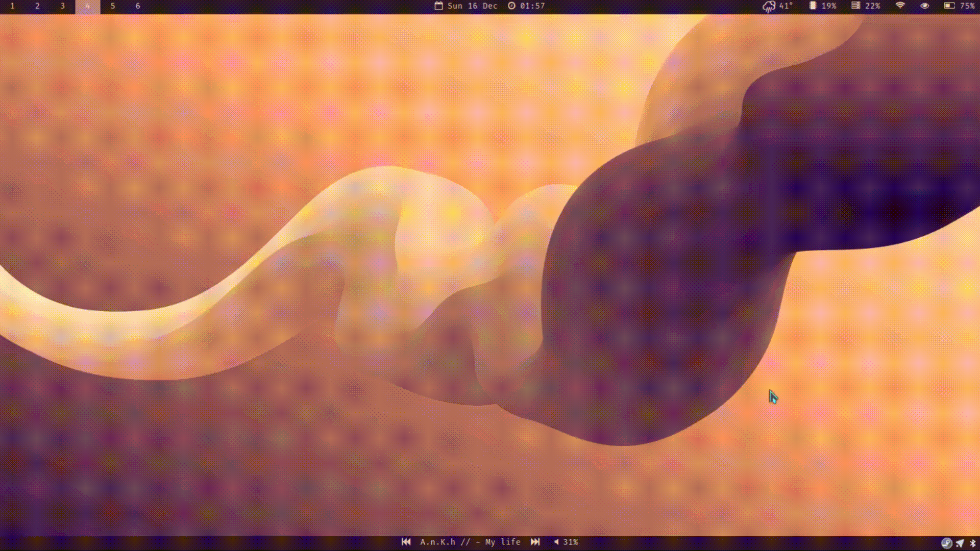Toggle the eye visibility icon in top bar
Screen dimensions: 980x551
[924, 6]
